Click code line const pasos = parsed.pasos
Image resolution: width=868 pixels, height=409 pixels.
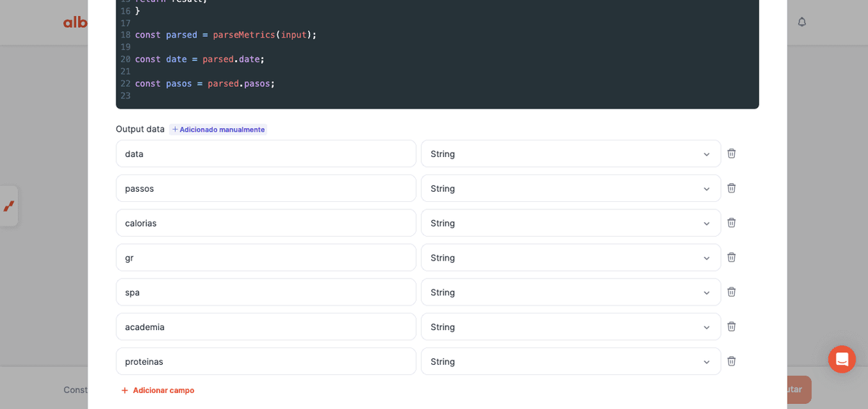(x=205, y=84)
